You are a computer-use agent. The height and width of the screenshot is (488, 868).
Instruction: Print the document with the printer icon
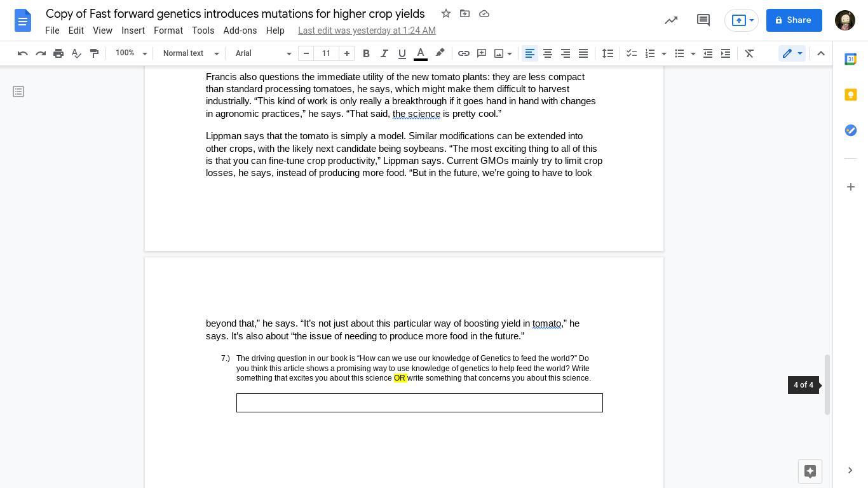[58, 53]
